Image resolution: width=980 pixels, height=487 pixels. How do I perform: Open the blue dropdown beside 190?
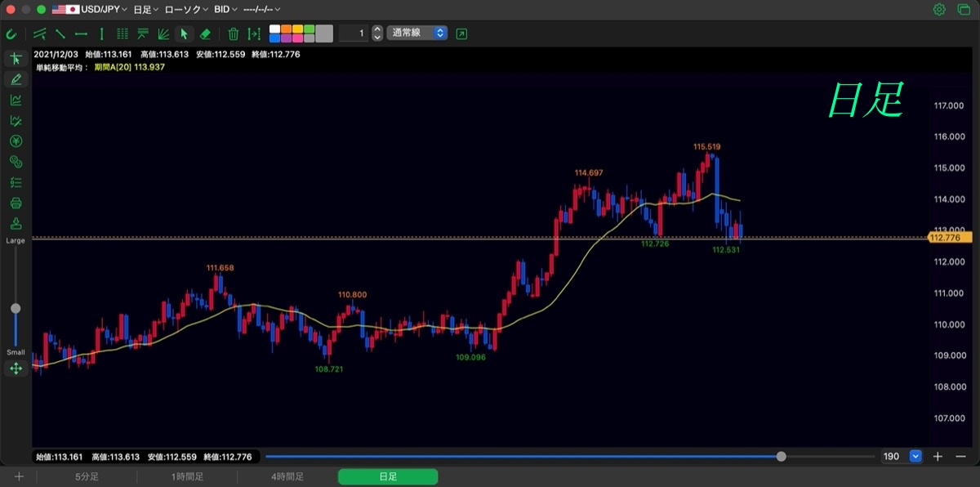tap(915, 457)
